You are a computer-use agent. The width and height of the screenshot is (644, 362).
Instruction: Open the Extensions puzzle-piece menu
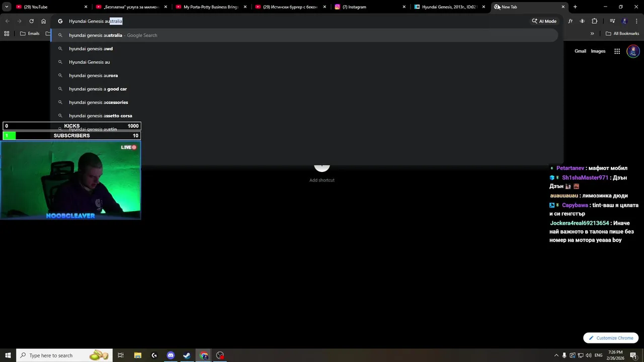tap(594, 21)
